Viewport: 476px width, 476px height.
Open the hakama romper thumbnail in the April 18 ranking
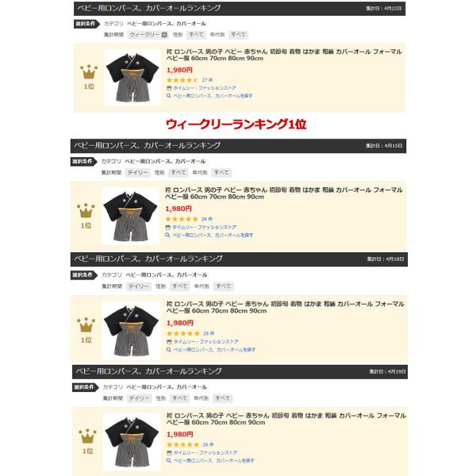(x=131, y=331)
